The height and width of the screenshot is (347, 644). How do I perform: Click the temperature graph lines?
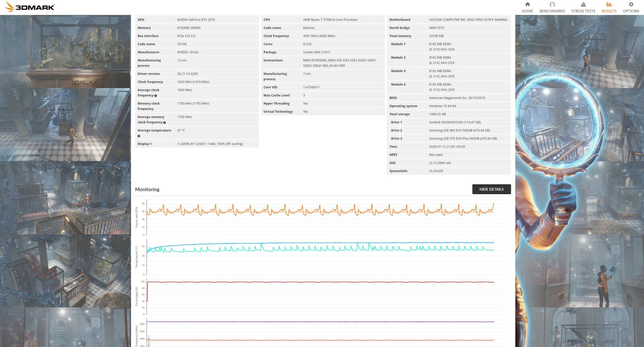pos(320,247)
